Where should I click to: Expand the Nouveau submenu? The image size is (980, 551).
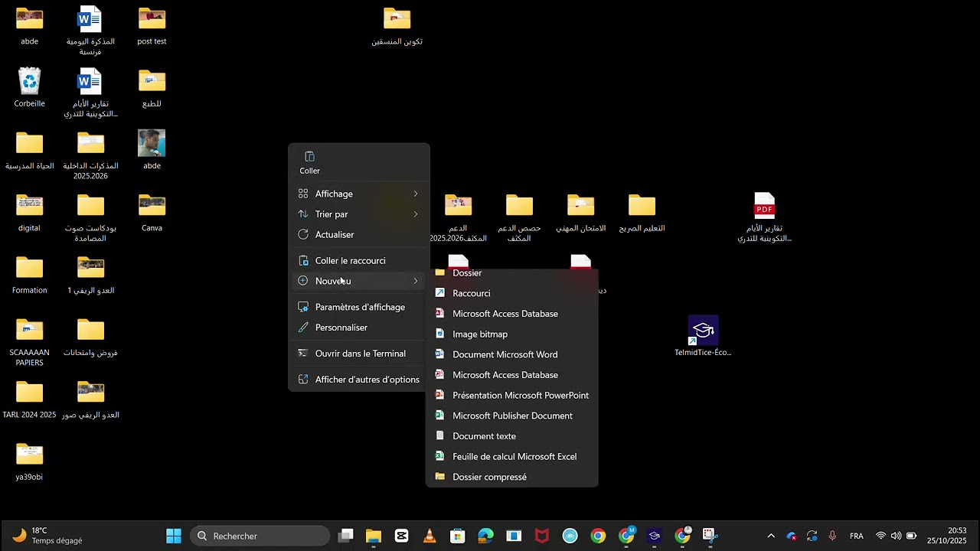coord(358,281)
